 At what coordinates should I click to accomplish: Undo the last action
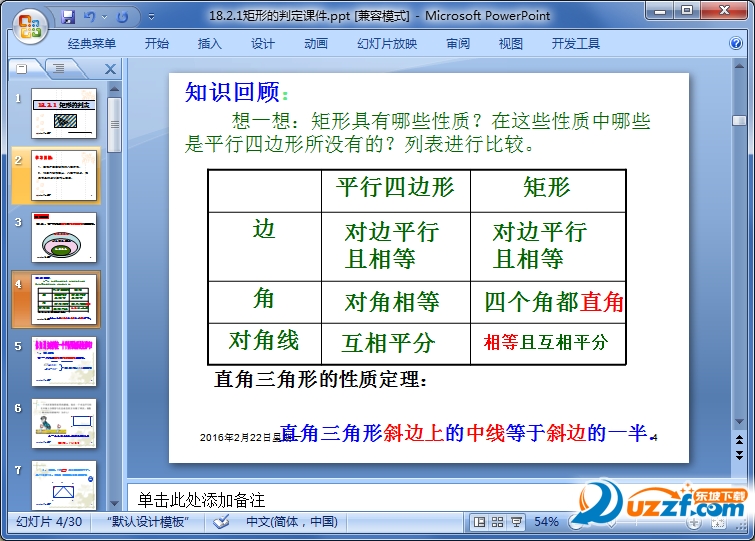point(89,17)
